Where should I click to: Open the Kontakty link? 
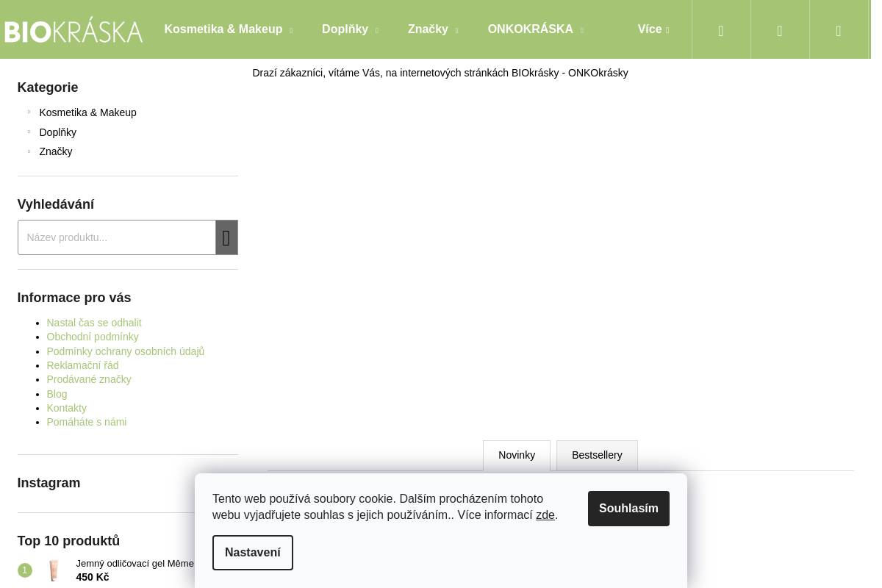[x=67, y=408]
